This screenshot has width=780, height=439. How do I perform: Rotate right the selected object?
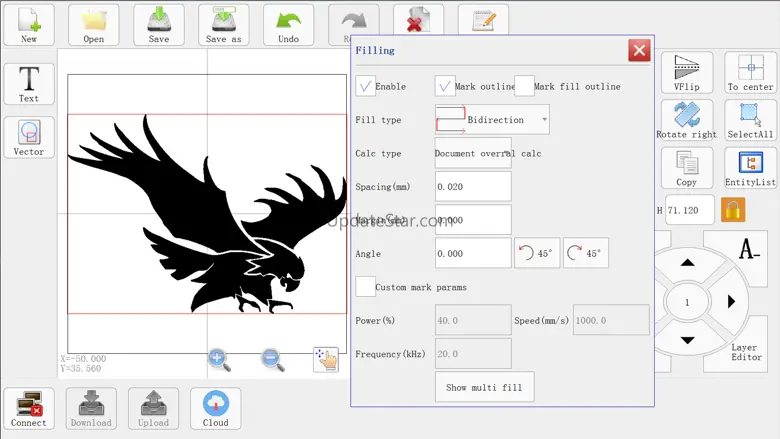click(x=686, y=120)
